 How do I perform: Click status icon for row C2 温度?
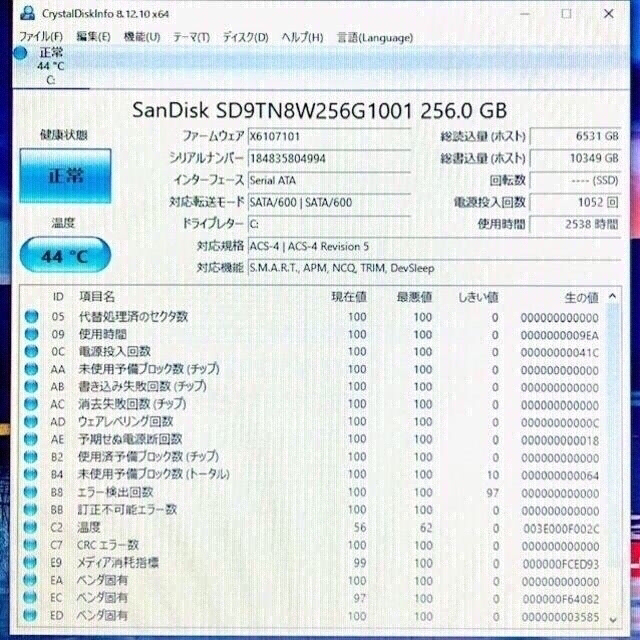tap(30, 527)
